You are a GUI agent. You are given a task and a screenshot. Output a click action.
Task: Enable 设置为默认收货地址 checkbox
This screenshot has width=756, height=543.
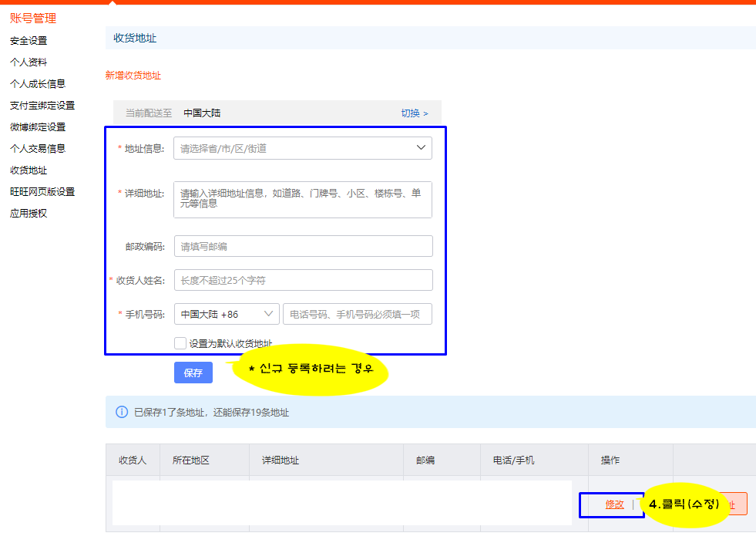(180, 342)
